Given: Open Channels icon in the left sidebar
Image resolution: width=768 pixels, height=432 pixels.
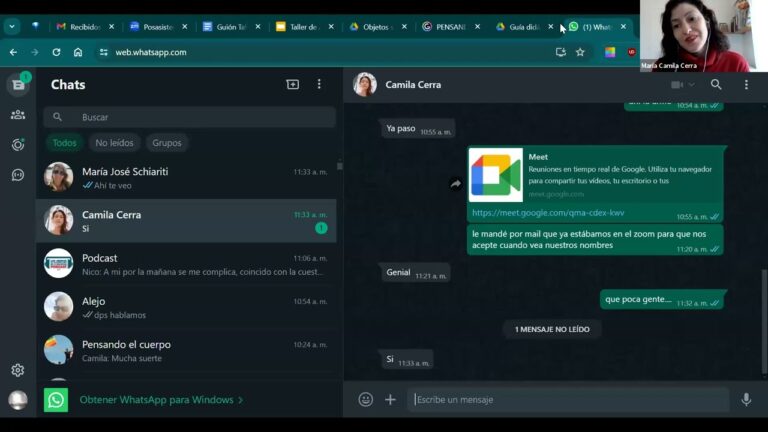Looking at the screenshot, I should pos(18,175).
